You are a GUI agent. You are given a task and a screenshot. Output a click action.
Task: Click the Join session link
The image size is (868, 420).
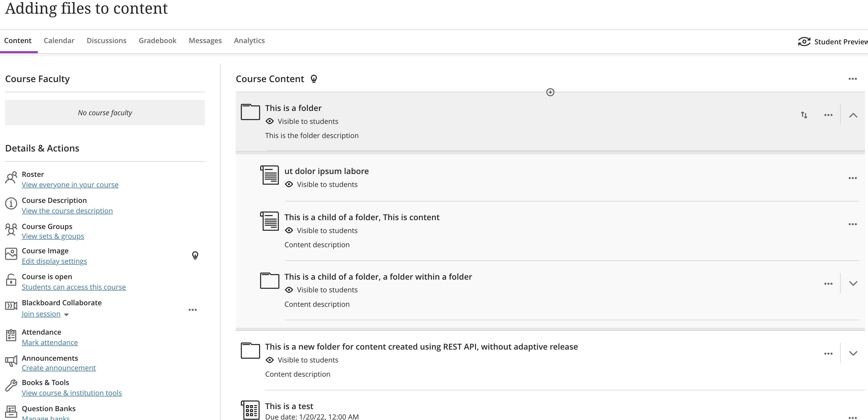[41, 314]
